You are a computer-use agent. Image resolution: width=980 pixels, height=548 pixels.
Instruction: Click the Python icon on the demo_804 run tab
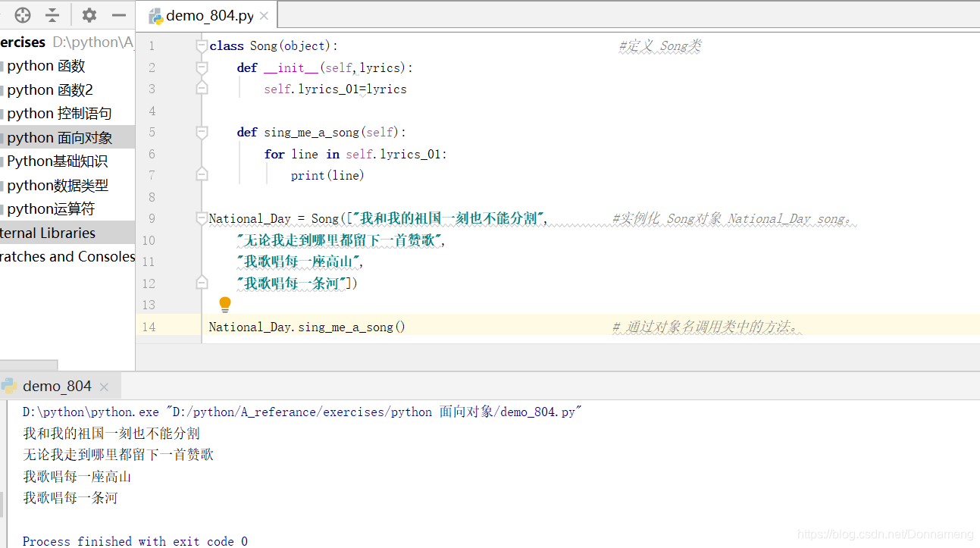[9, 386]
